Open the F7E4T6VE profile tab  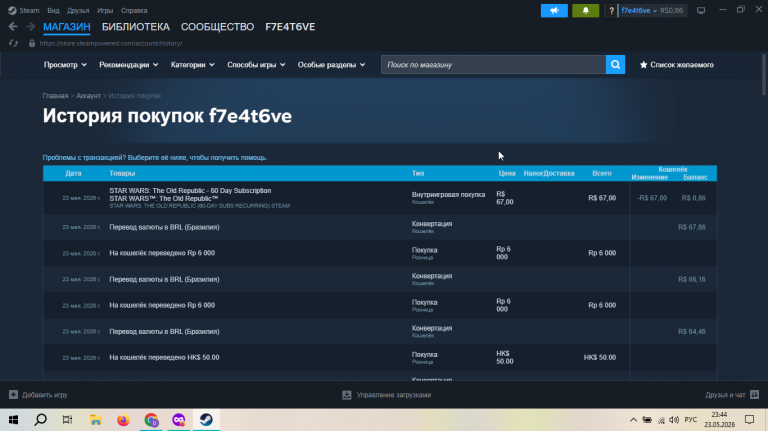point(290,27)
